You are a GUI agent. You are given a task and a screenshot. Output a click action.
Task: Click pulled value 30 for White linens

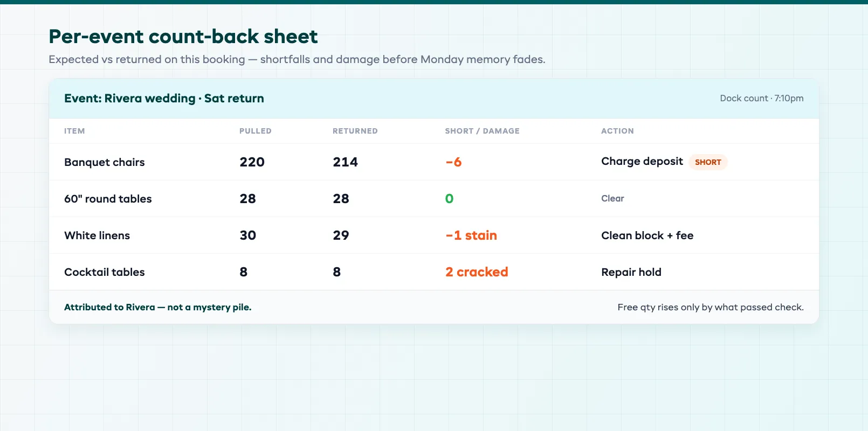[248, 235]
